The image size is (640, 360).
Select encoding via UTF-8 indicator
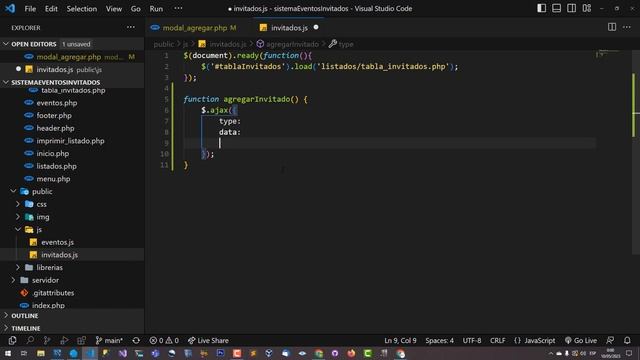[x=472, y=340]
